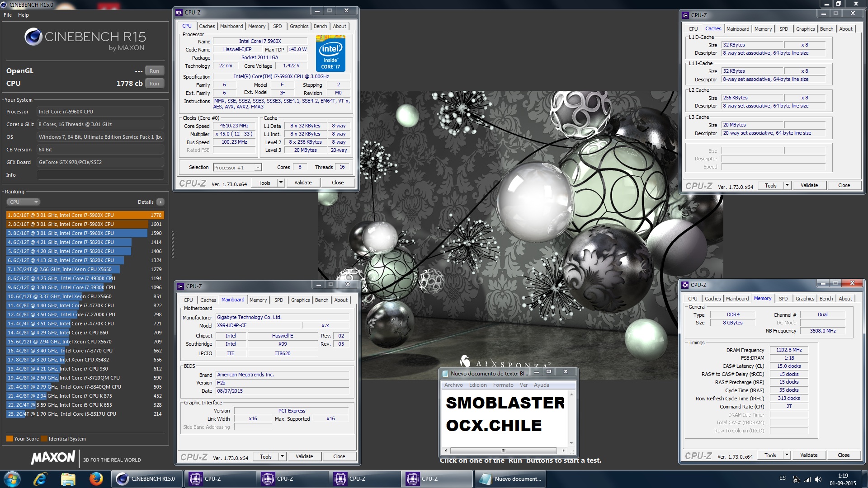Select SPD tab in Memory window
Viewport: 868px width, 488px height.
click(783, 299)
